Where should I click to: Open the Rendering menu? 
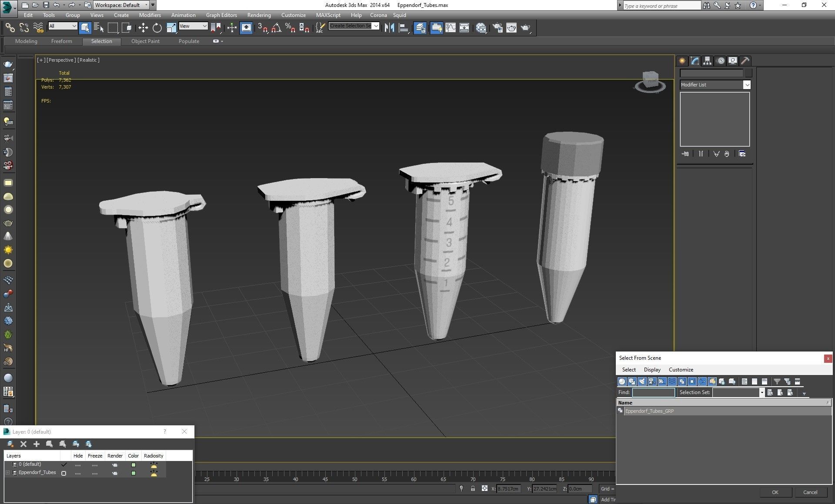tap(259, 15)
